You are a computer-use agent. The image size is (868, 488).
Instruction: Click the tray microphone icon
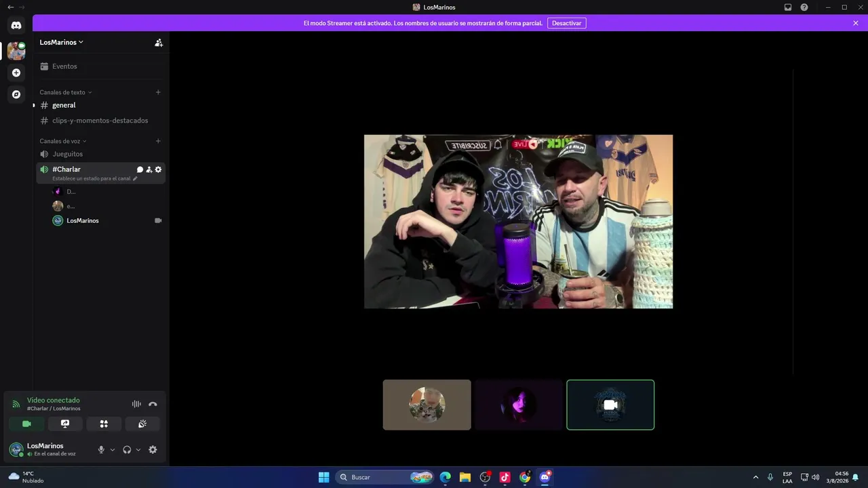coord(770,477)
